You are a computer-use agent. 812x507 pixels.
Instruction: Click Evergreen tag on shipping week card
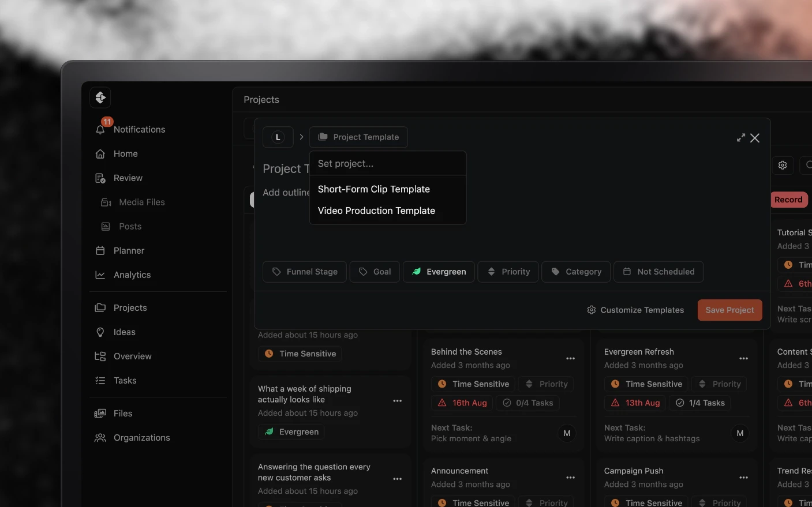point(291,432)
